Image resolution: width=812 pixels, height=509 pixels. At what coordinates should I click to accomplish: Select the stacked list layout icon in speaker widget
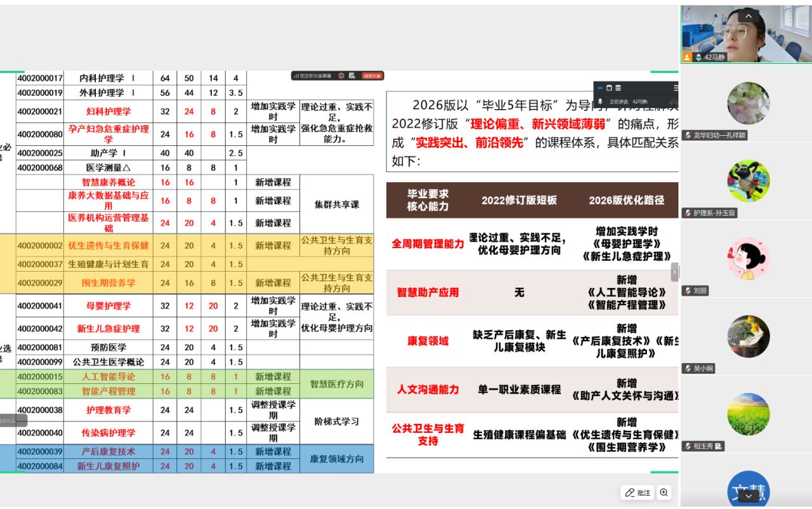[x=618, y=88]
